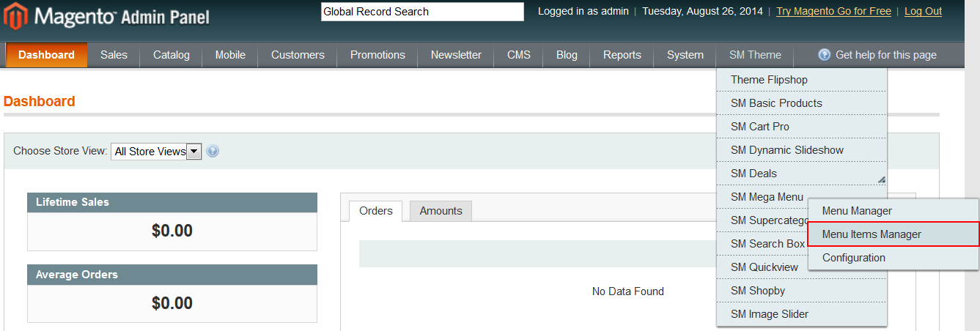Switch to the Orders tab
This screenshot has width=980, height=331.
[x=376, y=211]
